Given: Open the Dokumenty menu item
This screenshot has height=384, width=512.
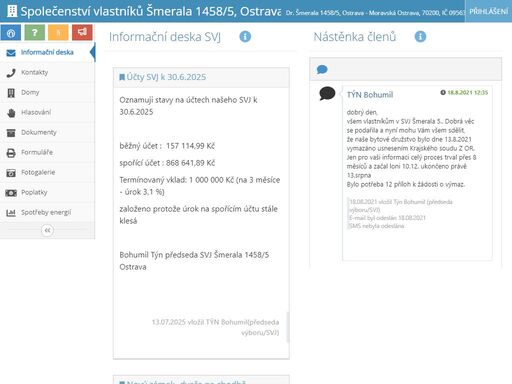Looking at the screenshot, I should [47, 132].
